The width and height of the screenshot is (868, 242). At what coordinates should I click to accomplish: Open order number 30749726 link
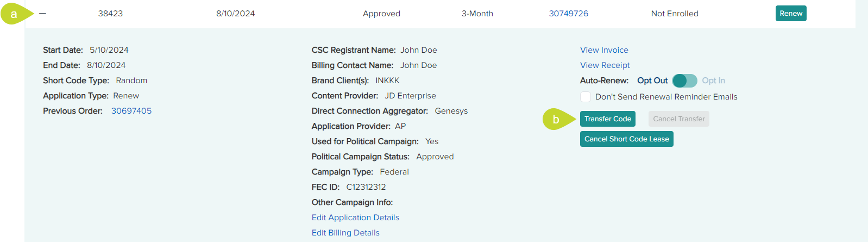tap(569, 14)
